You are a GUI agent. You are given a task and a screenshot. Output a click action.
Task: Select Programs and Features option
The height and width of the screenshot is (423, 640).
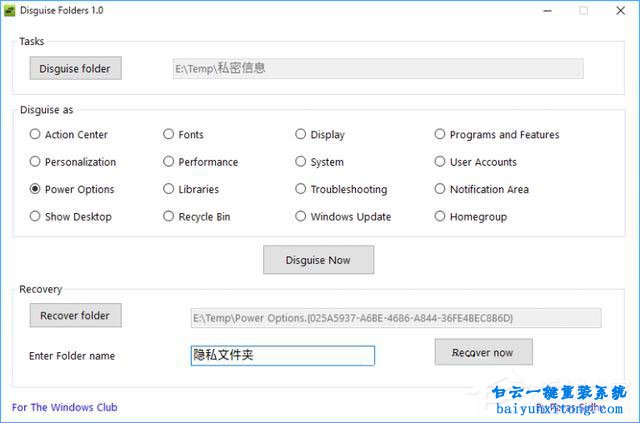(x=440, y=134)
